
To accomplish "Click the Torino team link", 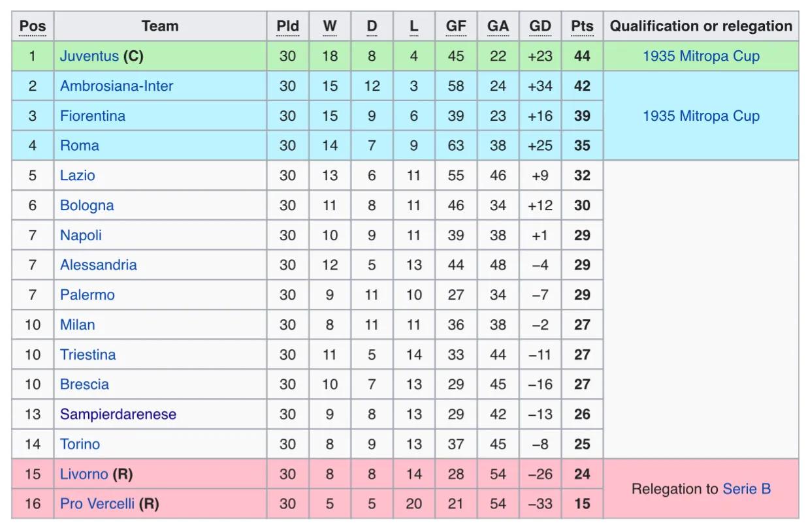I will [80, 445].
